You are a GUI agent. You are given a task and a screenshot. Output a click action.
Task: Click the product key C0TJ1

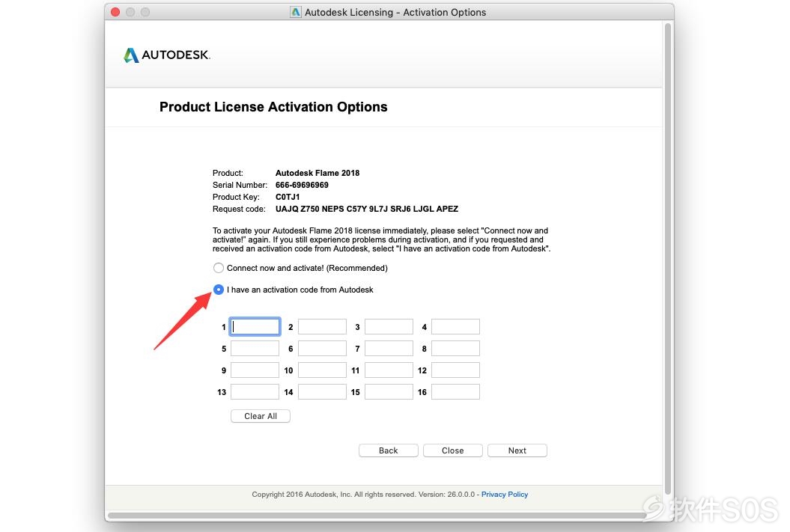coord(288,197)
